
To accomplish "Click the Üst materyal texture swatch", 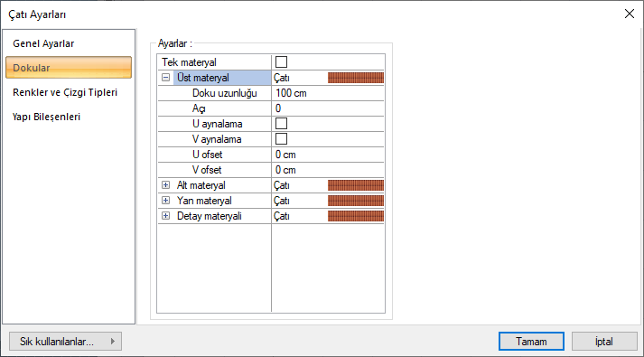I will (x=356, y=78).
